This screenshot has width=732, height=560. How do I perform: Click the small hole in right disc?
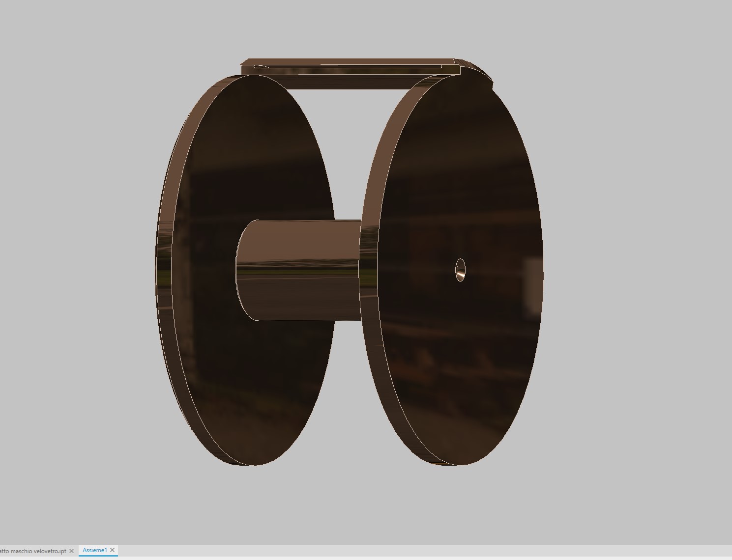[460, 270]
